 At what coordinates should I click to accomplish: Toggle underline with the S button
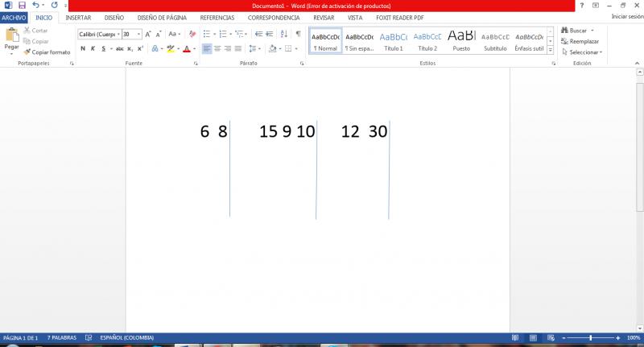[x=104, y=48]
